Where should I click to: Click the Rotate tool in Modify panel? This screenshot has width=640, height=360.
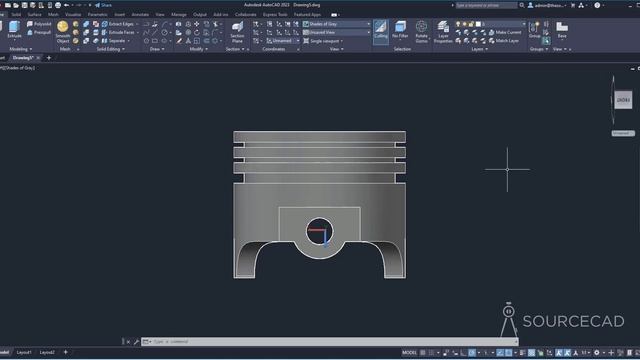[197, 32]
